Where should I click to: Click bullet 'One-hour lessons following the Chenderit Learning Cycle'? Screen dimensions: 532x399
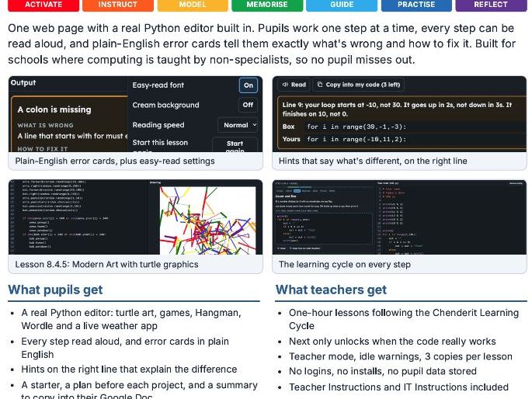[404, 319]
